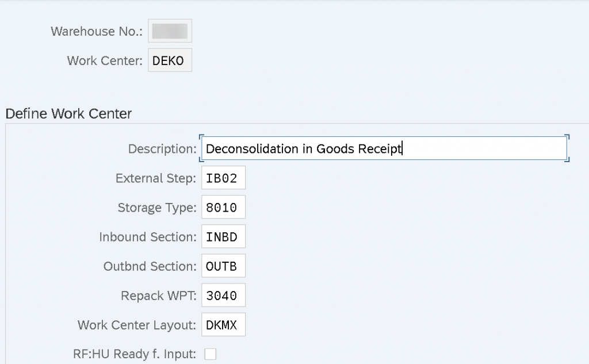
Task: Click the Outbnd Section label
Action: coord(150,266)
